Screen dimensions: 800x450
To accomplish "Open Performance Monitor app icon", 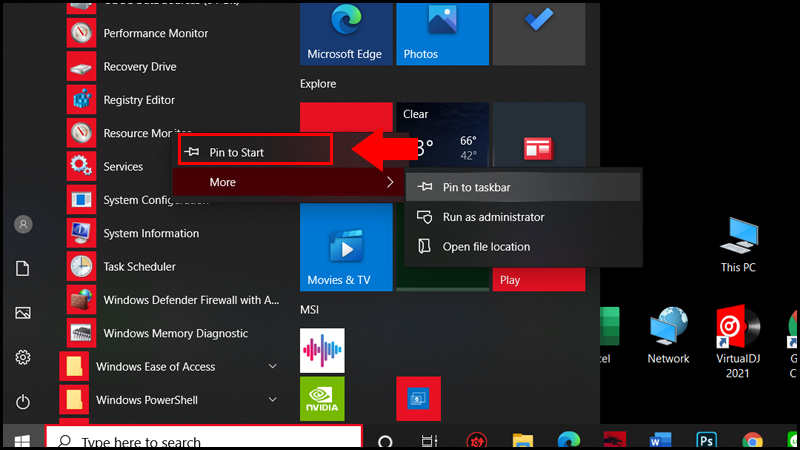I will click(x=81, y=33).
